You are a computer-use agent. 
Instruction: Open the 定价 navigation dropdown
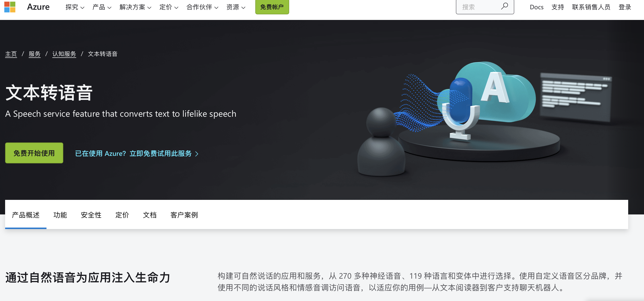click(169, 7)
